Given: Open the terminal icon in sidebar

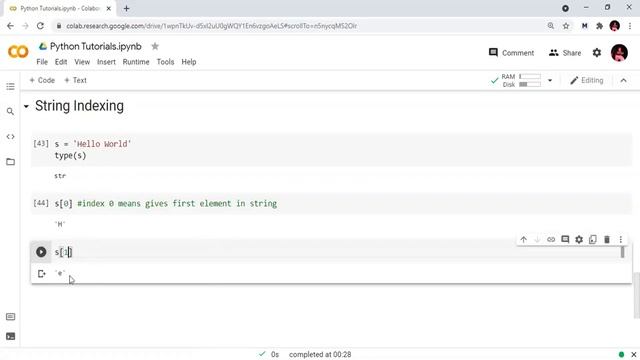Looking at the screenshot, I should 11,336.
